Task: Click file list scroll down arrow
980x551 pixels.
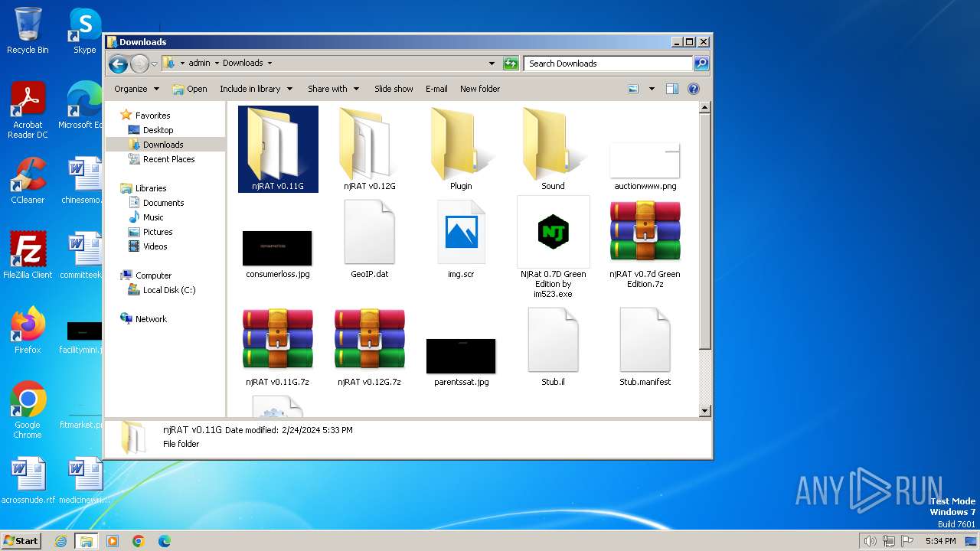Action: (705, 411)
